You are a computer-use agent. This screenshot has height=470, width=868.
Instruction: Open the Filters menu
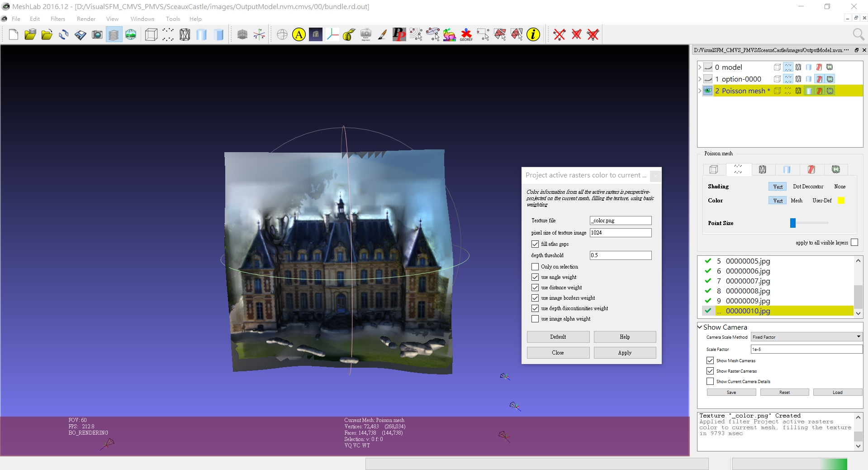click(x=57, y=19)
